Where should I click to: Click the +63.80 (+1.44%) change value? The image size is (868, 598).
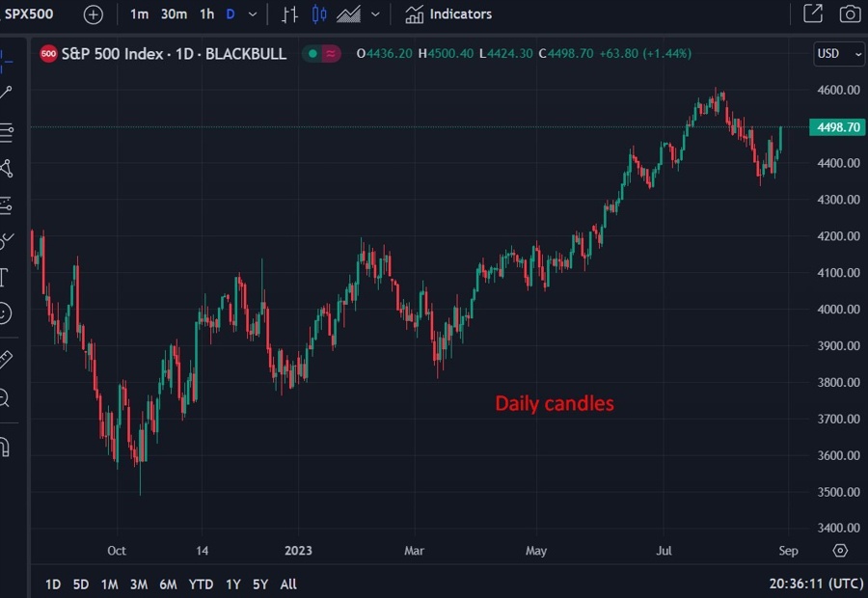click(645, 54)
